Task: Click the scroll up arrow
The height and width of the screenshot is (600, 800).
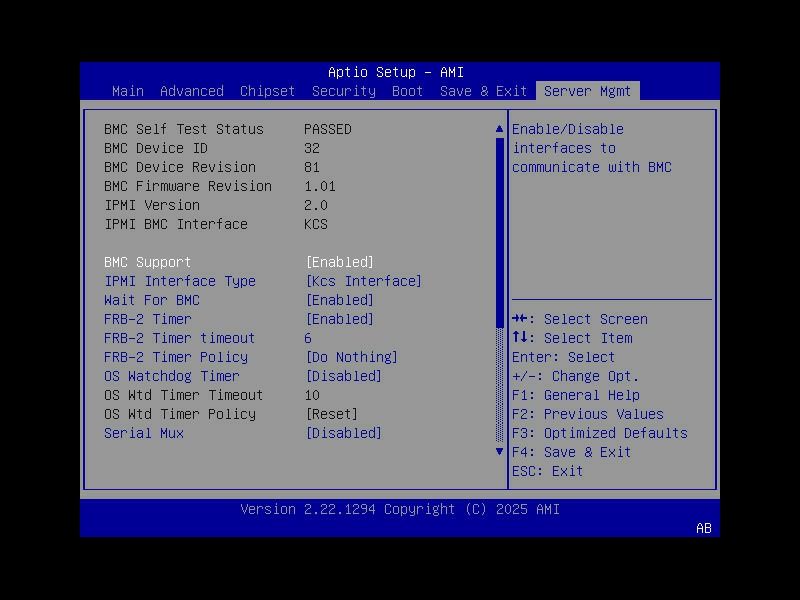Action: [499, 129]
